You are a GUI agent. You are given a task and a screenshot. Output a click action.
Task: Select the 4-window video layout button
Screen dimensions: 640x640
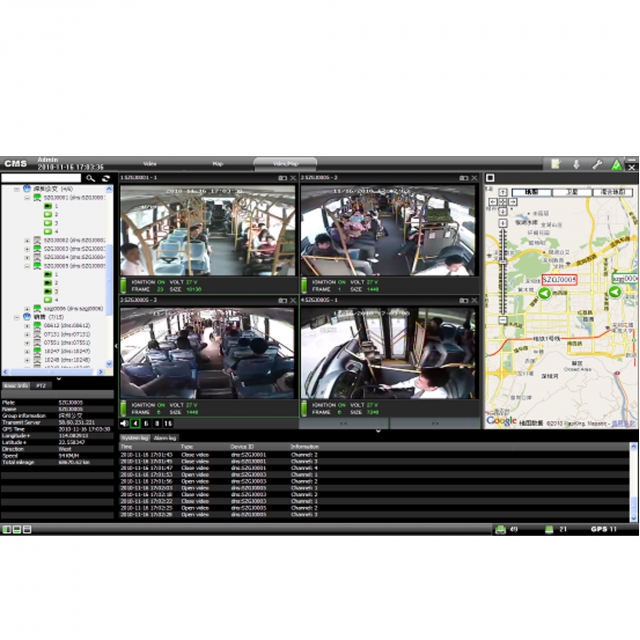[137, 423]
